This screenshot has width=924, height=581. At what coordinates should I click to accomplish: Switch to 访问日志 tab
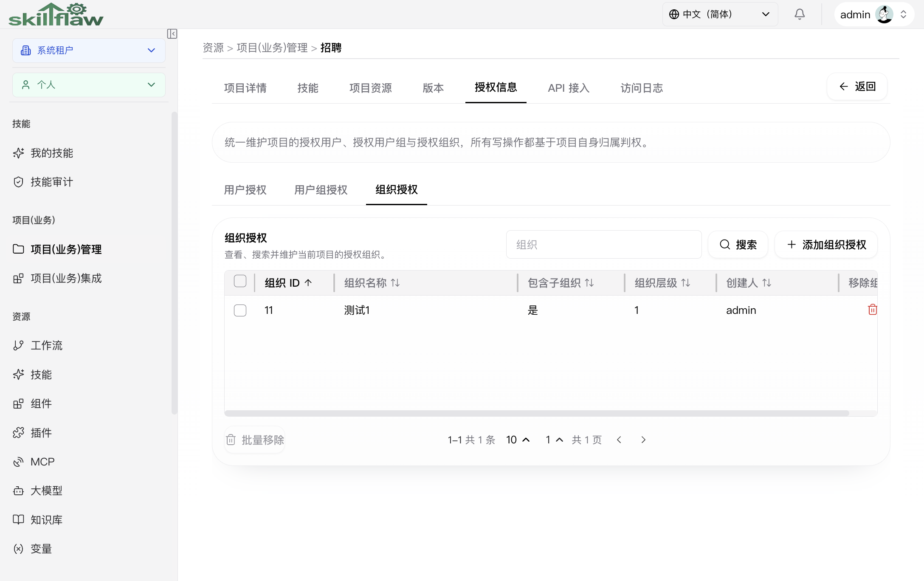pyautogui.click(x=642, y=88)
